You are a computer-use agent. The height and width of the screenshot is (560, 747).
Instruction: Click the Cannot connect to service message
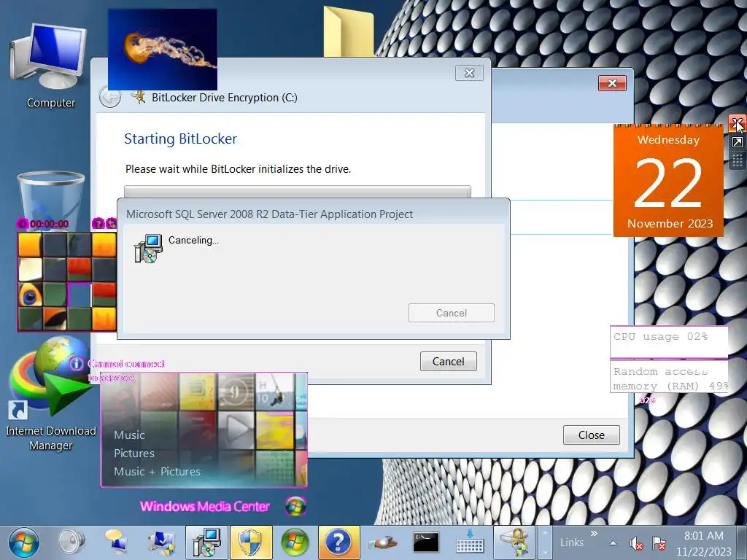coord(125,370)
